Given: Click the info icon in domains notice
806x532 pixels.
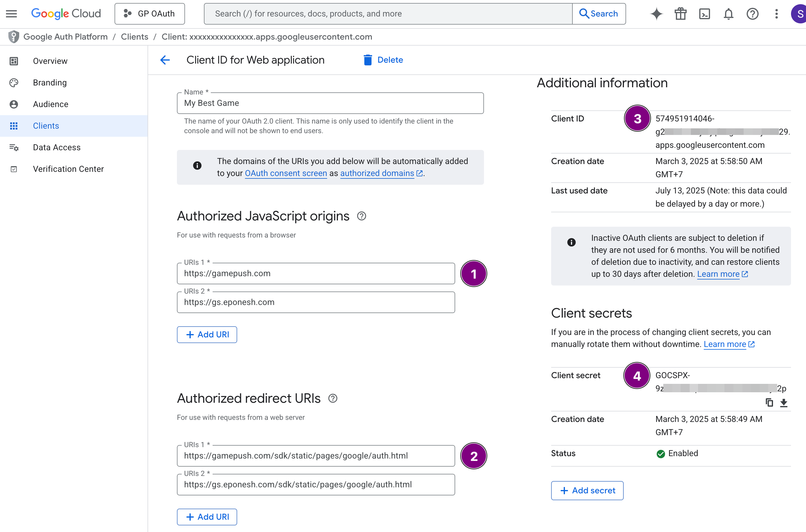Looking at the screenshot, I should tap(197, 166).
